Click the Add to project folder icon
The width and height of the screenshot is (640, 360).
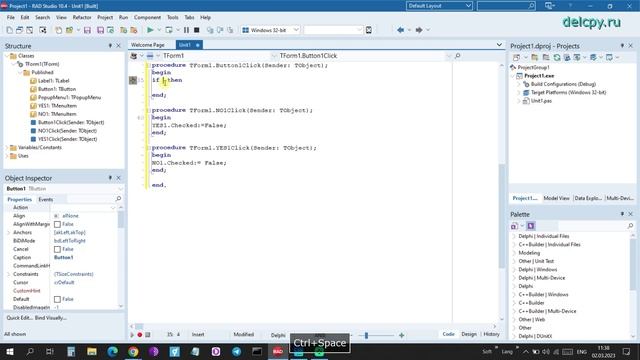123,30
